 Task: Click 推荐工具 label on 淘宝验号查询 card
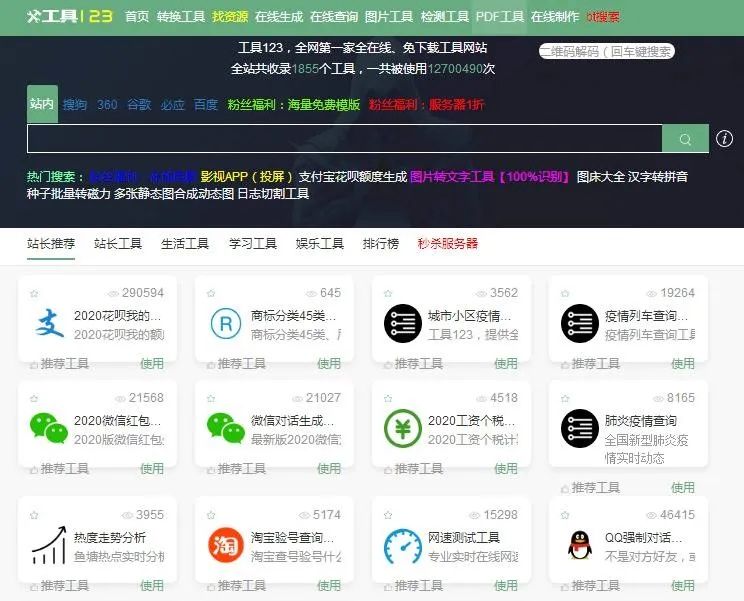tap(242, 586)
